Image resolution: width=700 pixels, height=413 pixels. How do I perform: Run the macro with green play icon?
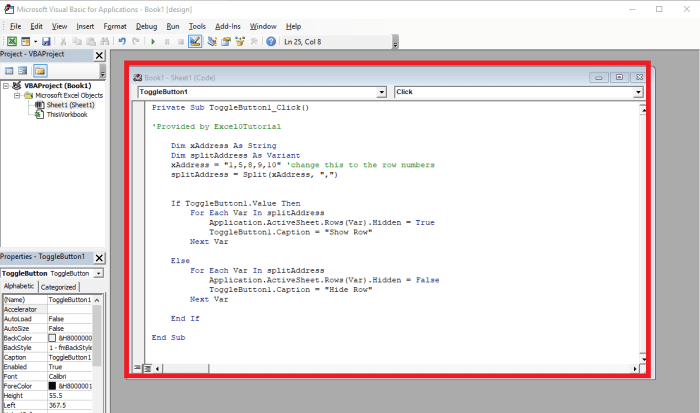coord(152,41)
